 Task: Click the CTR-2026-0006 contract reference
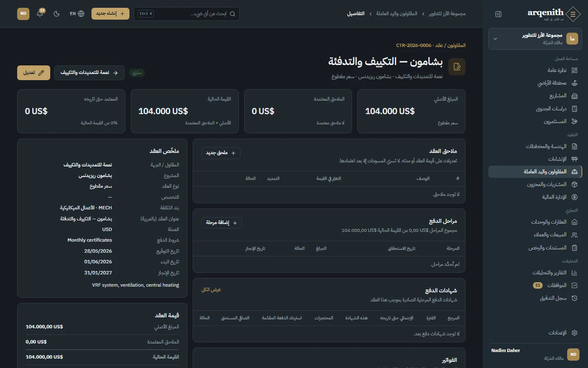[x=414, y=45]
